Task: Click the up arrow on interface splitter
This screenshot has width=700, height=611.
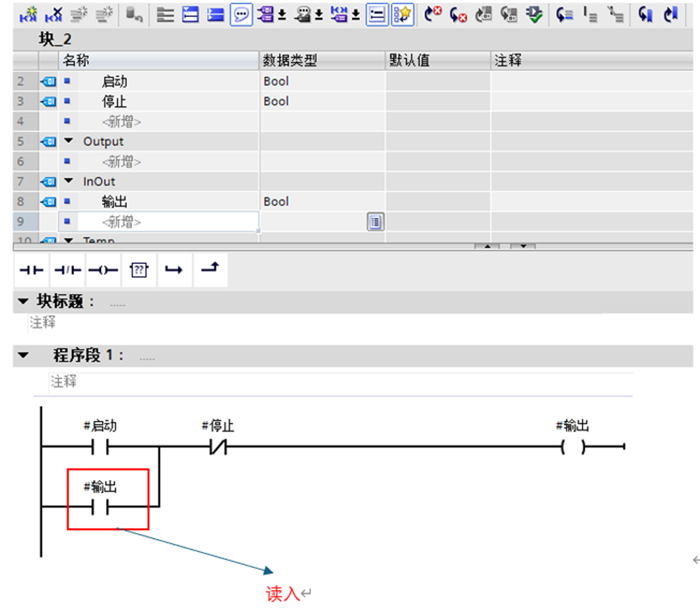Action: coord(487,246)
